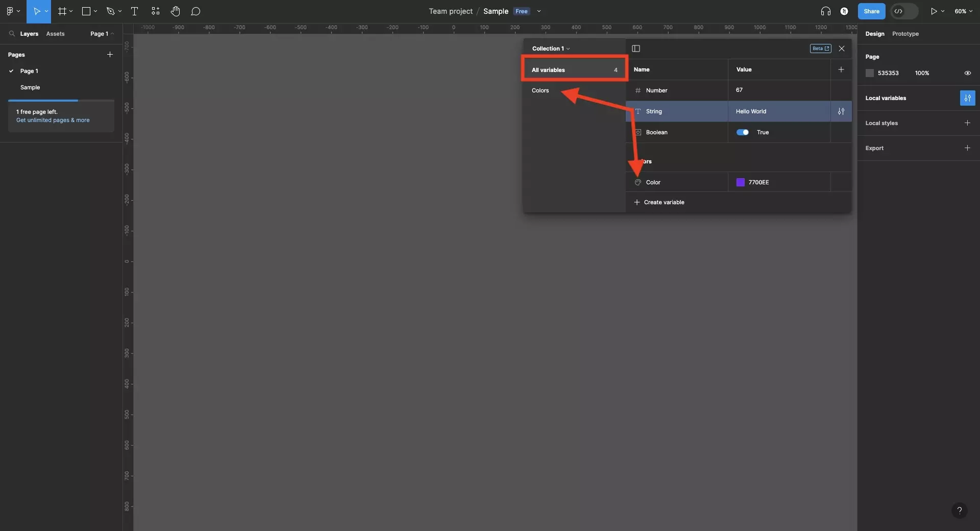Select the Pen tool

coord(110,11)
